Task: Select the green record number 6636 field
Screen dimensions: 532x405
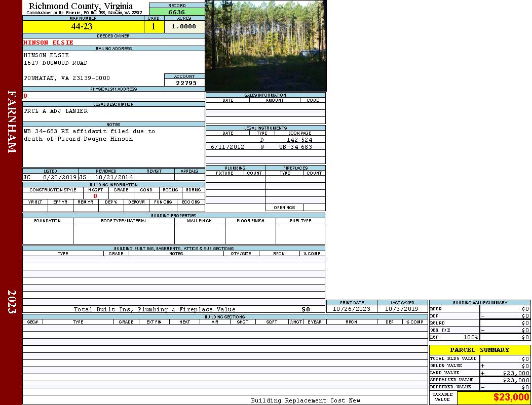Action: pyautogui.click(x=177, y=12)
